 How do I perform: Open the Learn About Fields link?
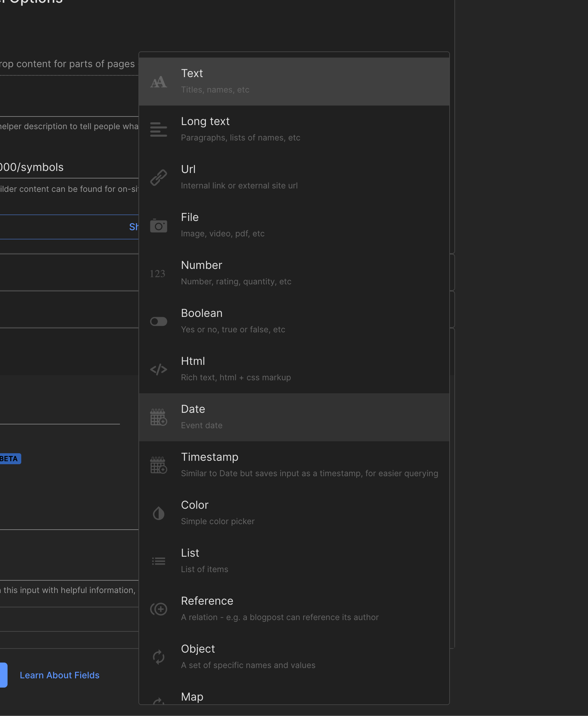tap(60, 675)
